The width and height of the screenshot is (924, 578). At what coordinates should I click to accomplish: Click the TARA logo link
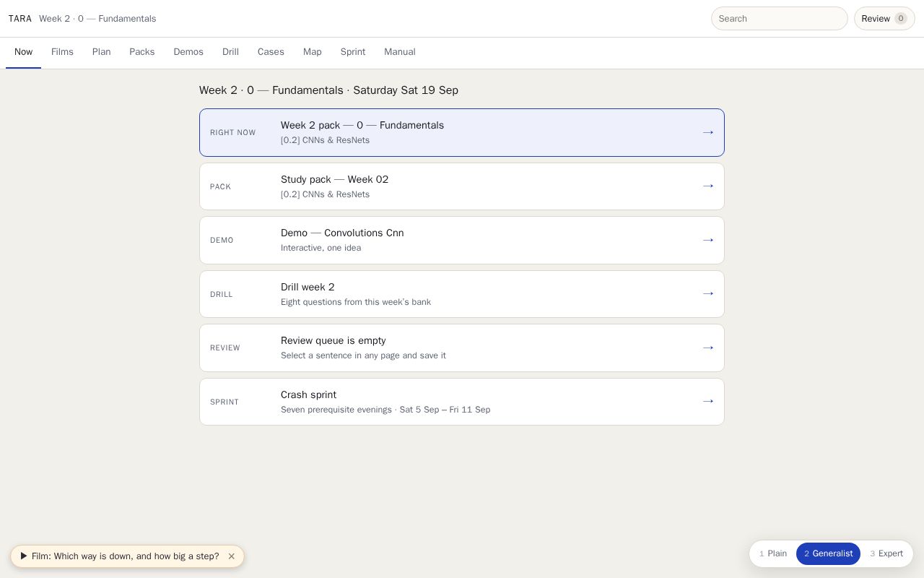click(x=20, y=19)
